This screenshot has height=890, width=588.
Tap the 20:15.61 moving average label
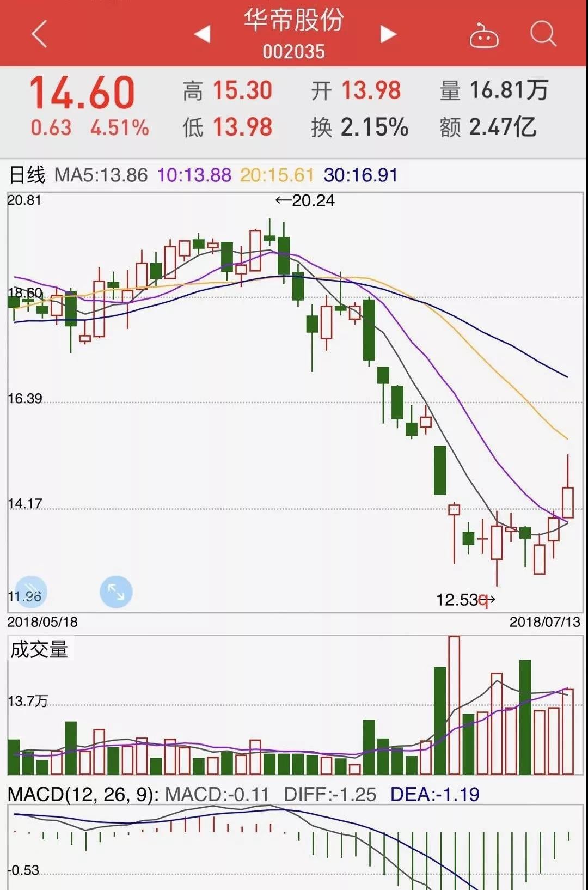click(277, 175)
